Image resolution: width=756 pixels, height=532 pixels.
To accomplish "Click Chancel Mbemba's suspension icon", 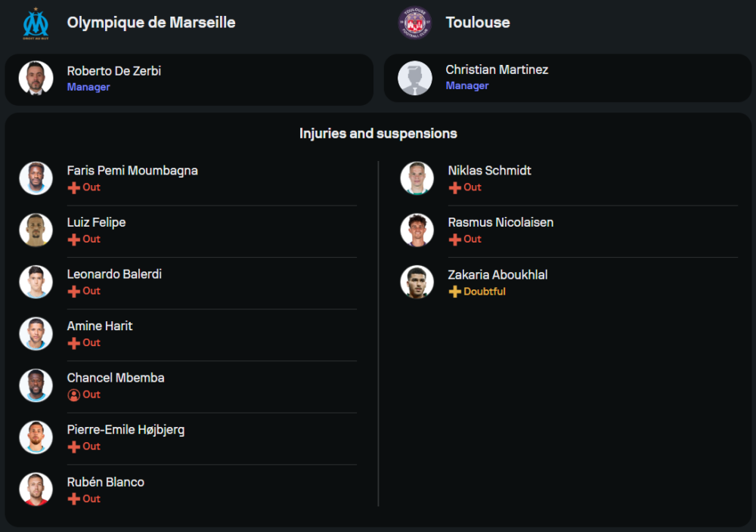I will [73, 394].
